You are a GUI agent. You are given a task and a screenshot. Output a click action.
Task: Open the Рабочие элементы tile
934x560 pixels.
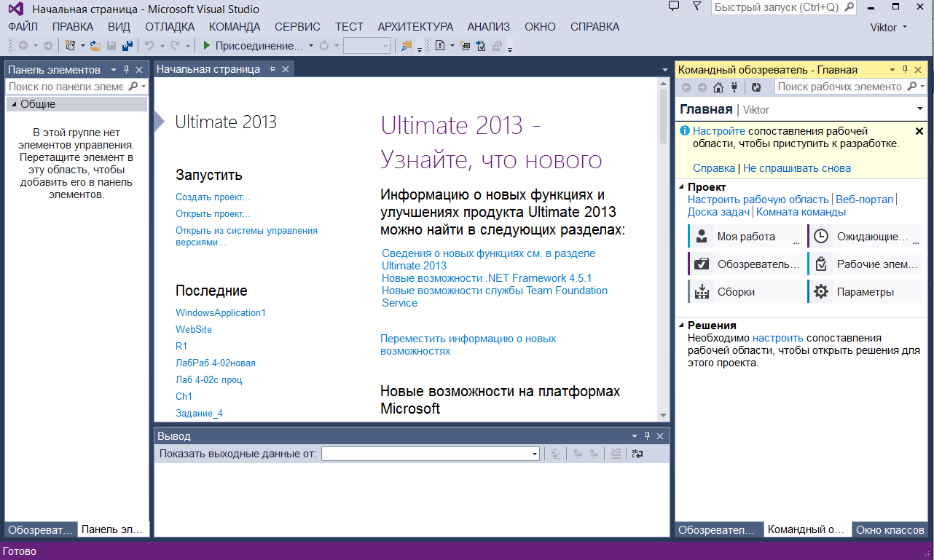(x=865, y=264)
